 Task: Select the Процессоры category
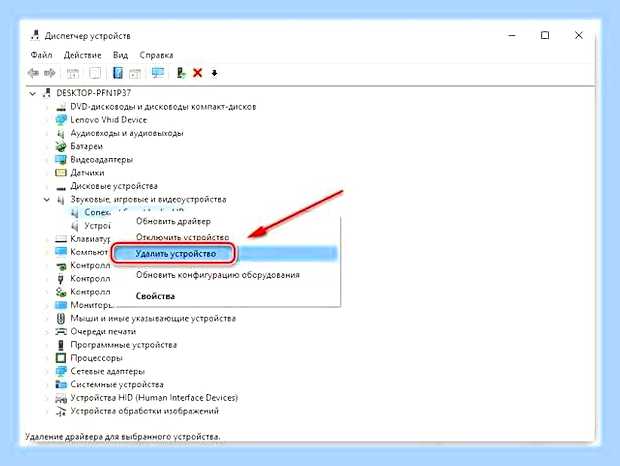(x=96, y=358)
